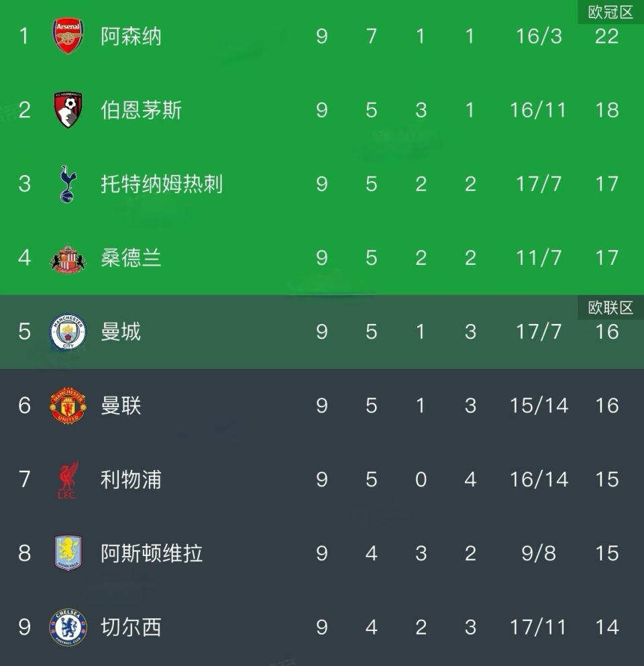Open the Sunderland club badge
This screenshot has height=666, width=644.
pos(68,258)
